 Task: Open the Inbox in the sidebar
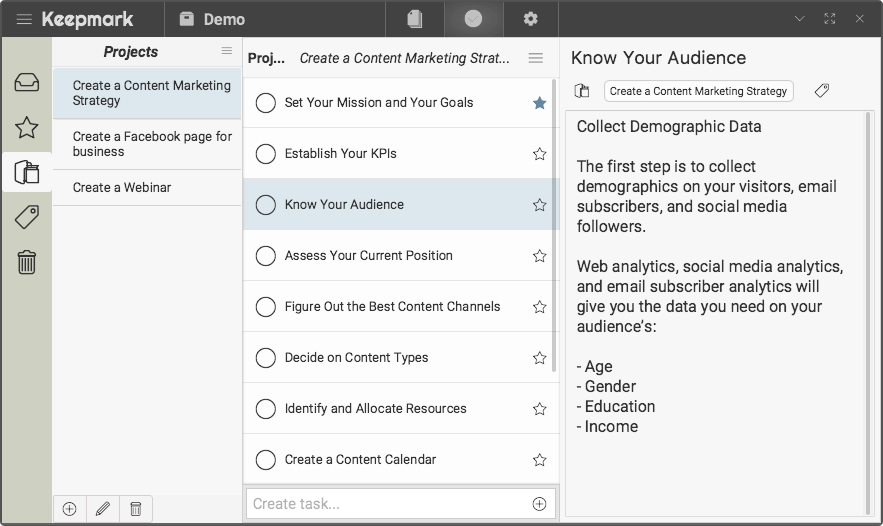click(x=27, y=82)
